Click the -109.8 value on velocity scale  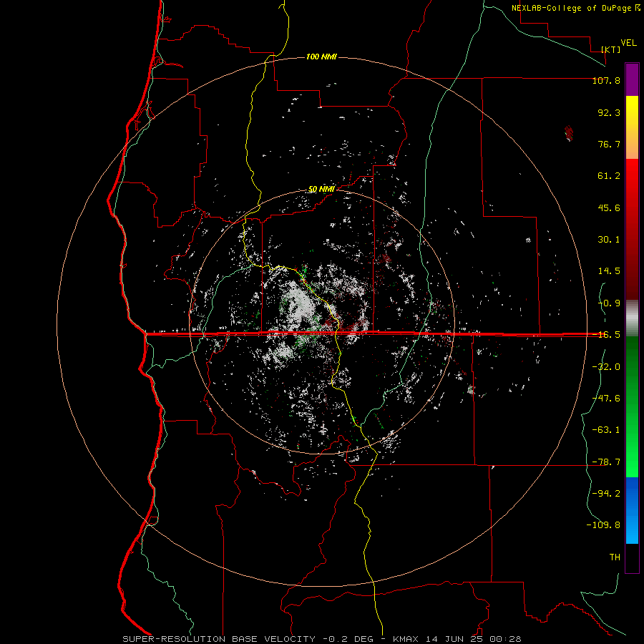pos(603,525)
